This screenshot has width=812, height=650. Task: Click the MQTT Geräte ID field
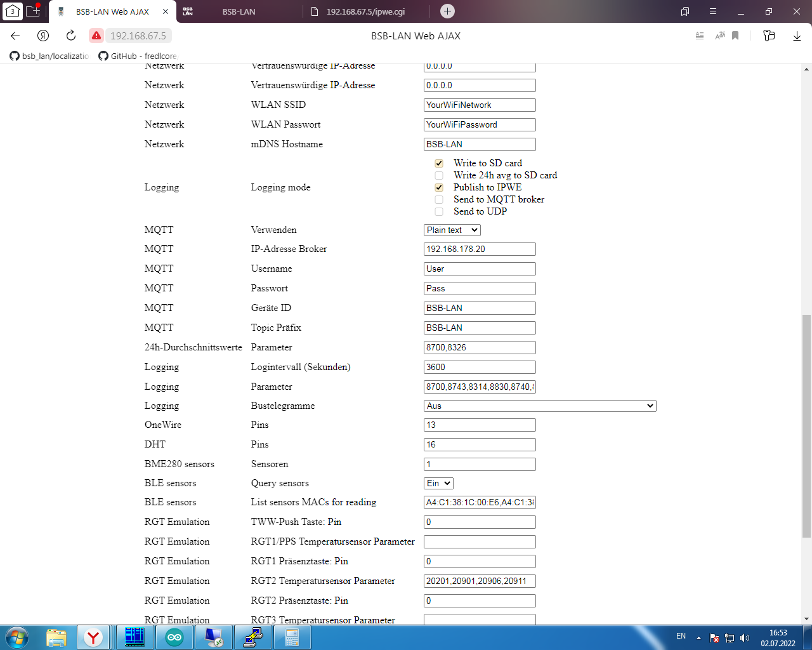(x=480, y=308)
